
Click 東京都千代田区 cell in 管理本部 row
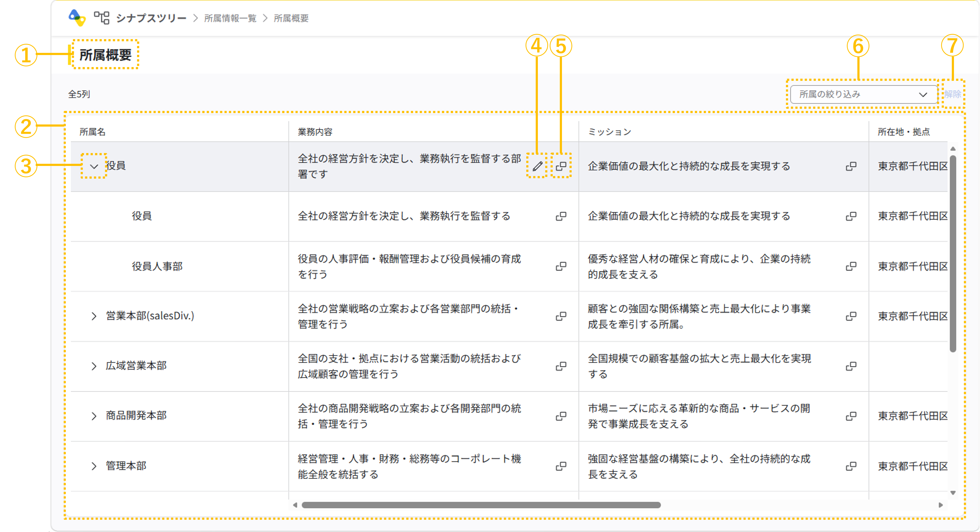click(913, 466)
